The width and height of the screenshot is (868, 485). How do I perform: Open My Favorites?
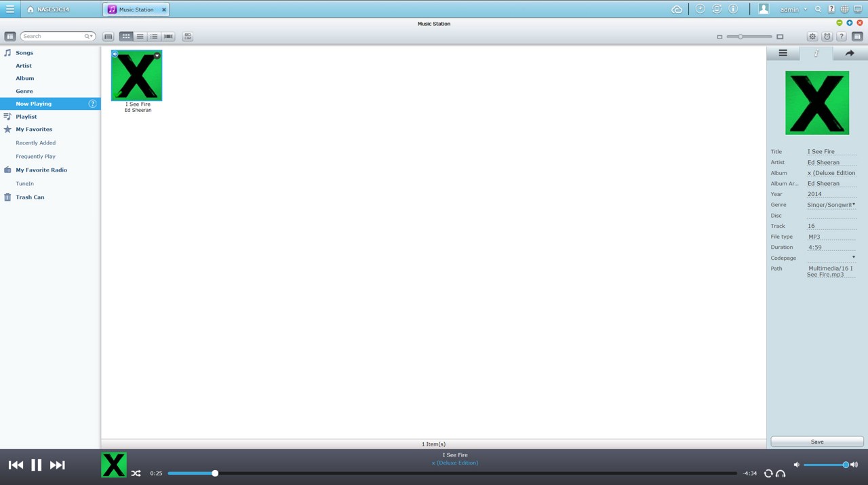pos(34,129)
